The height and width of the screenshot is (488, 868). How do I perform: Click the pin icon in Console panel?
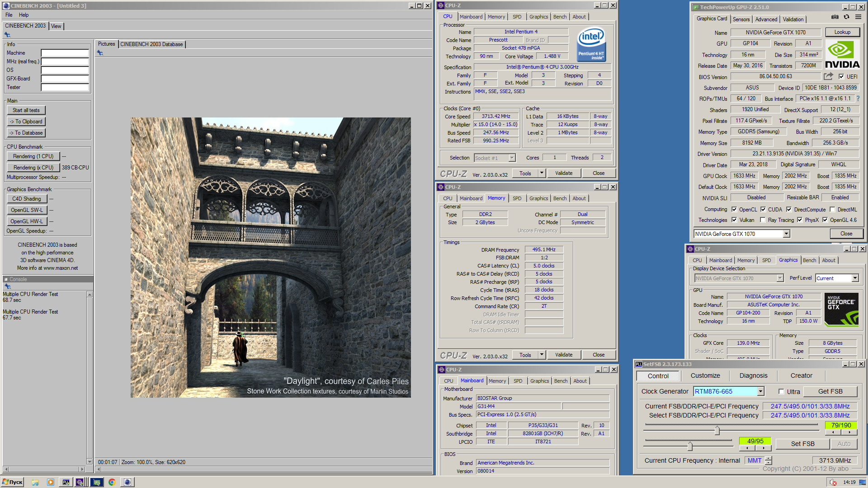[x=7, y=286]
